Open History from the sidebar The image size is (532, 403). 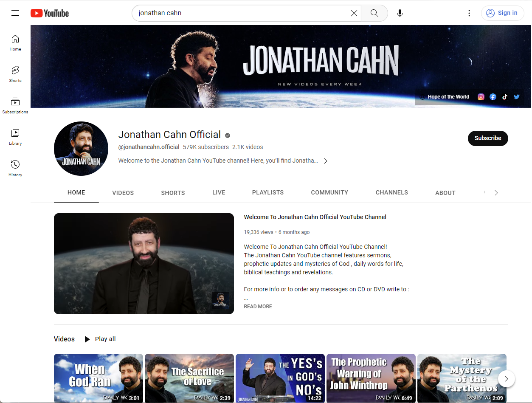[x=15, y=168]
